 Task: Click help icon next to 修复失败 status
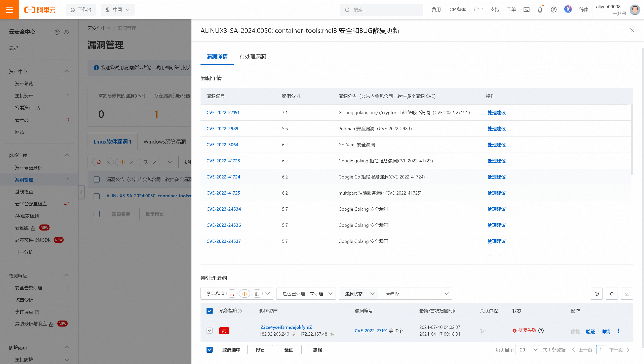pos(541,331)
